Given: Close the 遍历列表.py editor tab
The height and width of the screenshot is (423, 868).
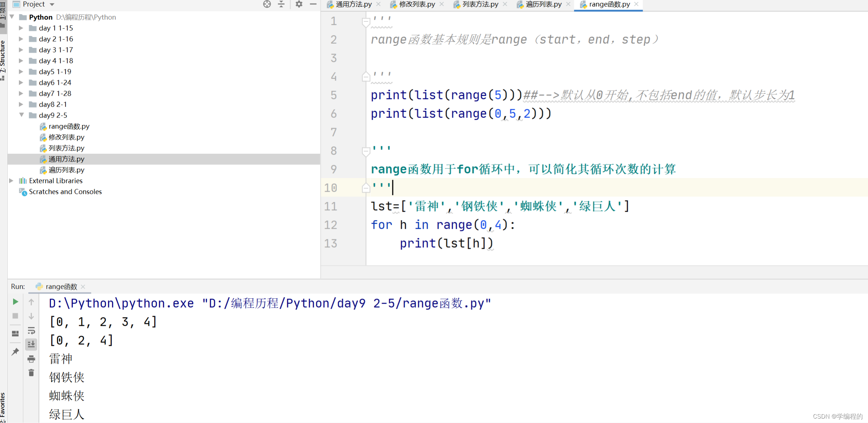Looking at the screenshot, I should (x=568, y=4).
